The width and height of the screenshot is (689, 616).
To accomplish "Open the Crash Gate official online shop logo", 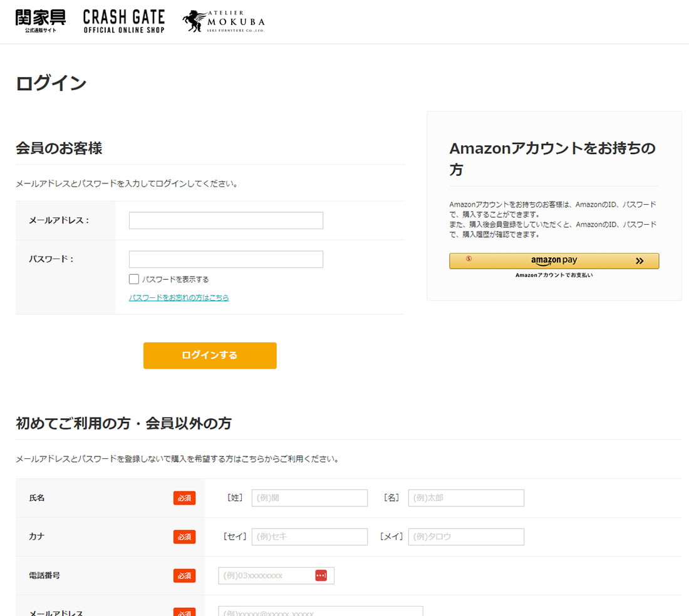I will (124, 21).
